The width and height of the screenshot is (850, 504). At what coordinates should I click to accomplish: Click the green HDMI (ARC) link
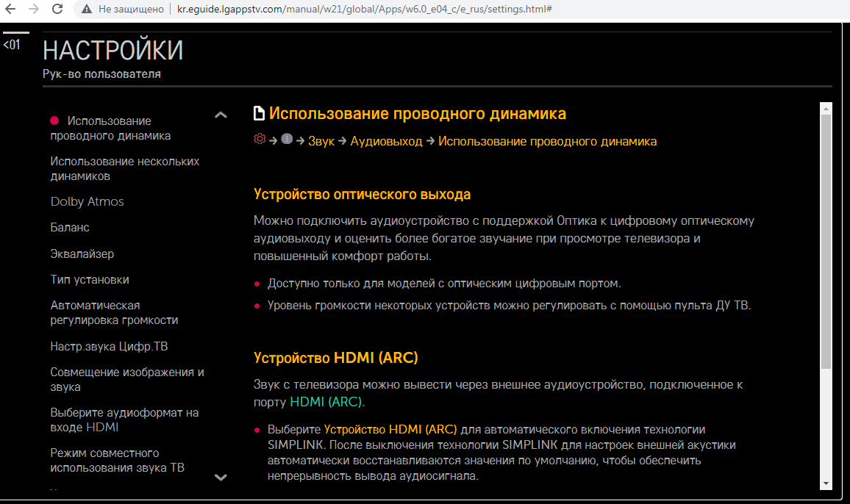click(326, 402)
